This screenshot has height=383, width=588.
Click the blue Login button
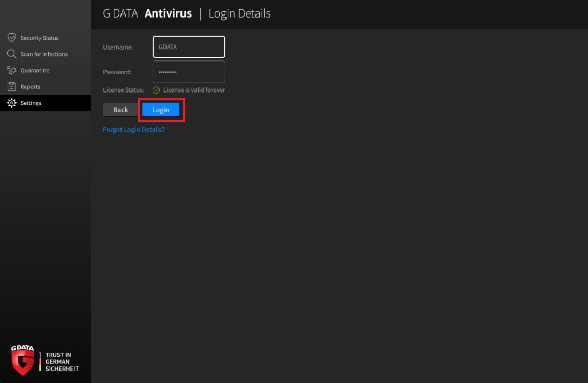161,110
